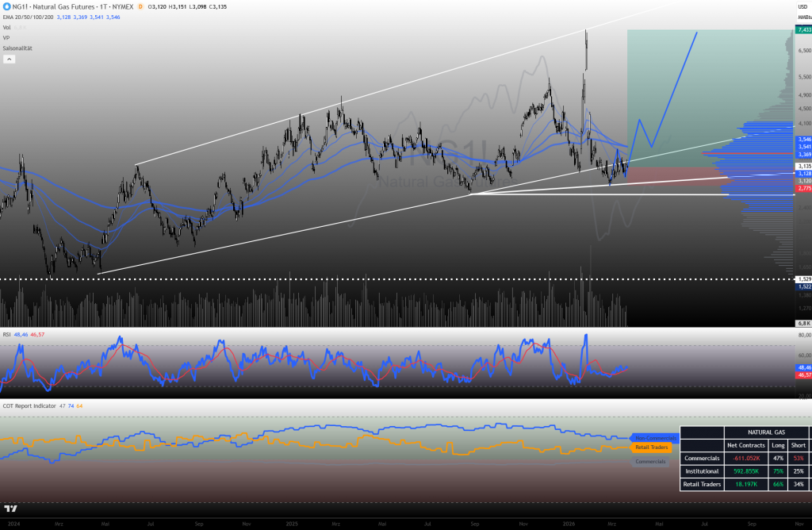The height and width of the screenshot is (530, 812).
Task: Click the orange D data-delay badge
Action: point(140,6)
